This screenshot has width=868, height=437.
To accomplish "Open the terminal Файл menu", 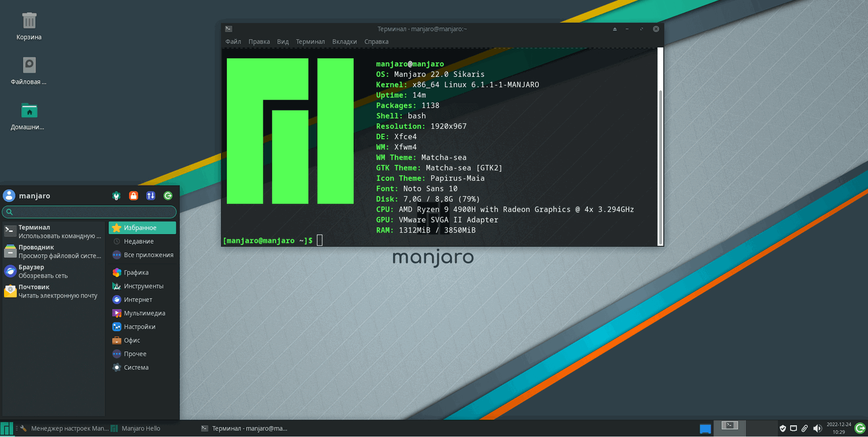I will tap(233, 42).
